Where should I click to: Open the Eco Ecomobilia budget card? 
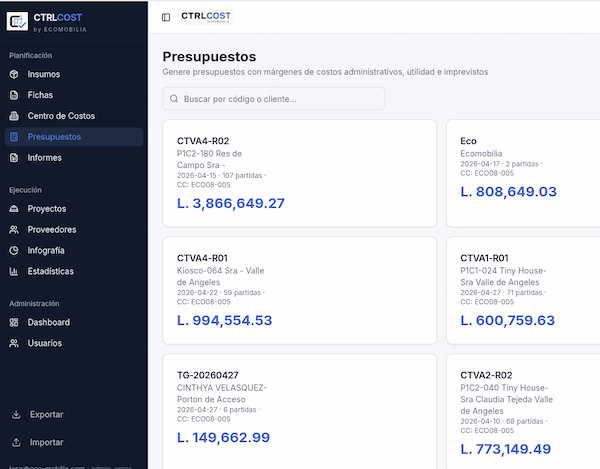pyautogui.click(x=523, y=173)
